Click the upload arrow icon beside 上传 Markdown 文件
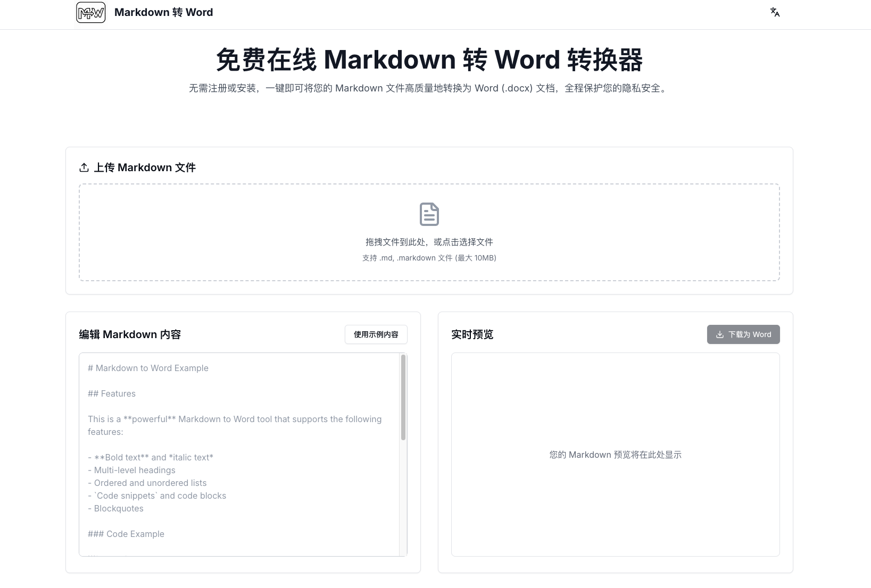This screenshot has width=871, height=588. click(84, 167)
